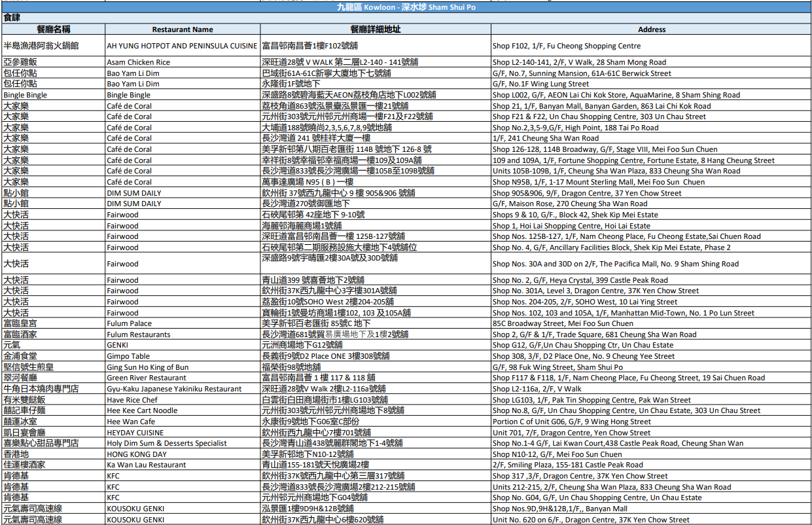Click Gyu-Kaku Japanese Yakiniku Restaurant cell
Image resolution: width=812 pixels, height=525 pixels.
(183, 389)
